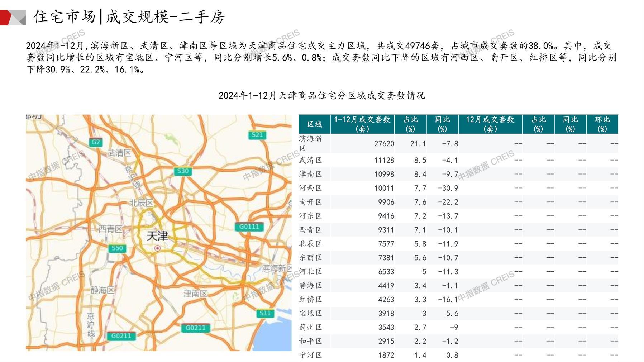Click the red city marker under 天津
The image size is (644, 362).
[157, 248]
